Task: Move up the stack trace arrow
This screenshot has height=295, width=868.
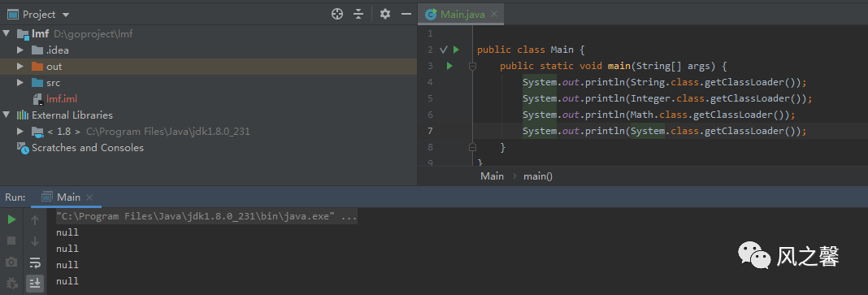Action: coord(35,219)
